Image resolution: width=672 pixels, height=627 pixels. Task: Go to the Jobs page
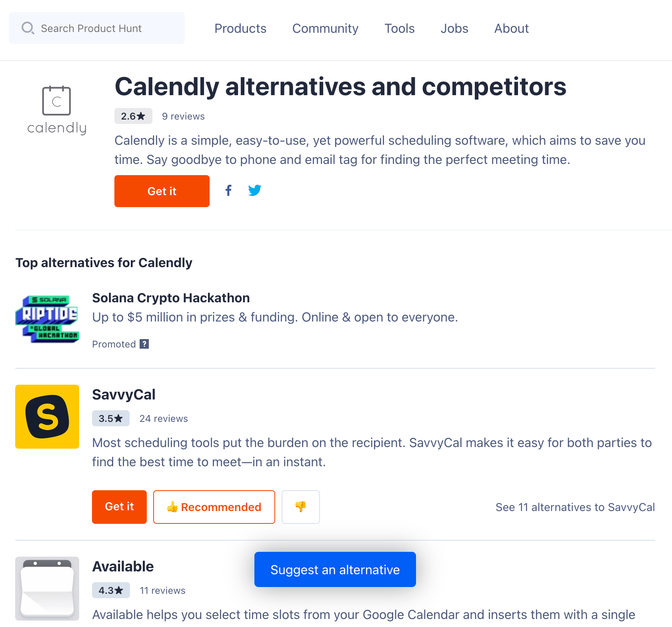coord(454,28)
